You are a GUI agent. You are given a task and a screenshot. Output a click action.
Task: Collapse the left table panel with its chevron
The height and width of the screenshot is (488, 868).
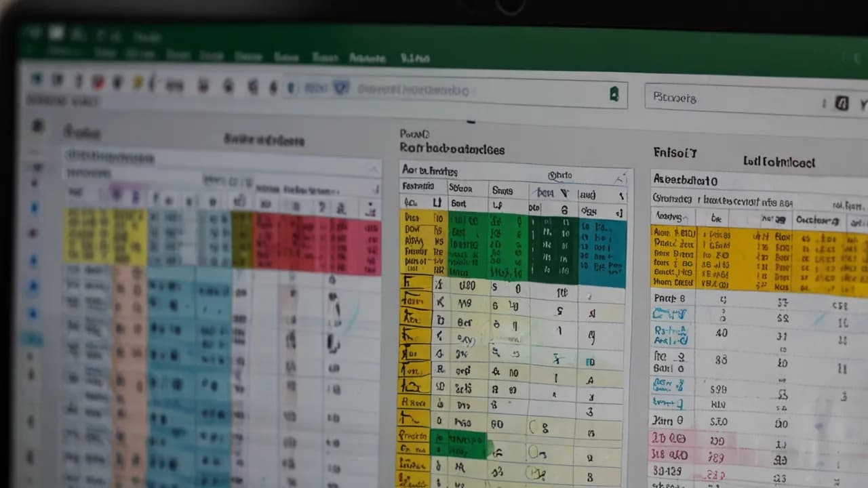tap(372, 169)
